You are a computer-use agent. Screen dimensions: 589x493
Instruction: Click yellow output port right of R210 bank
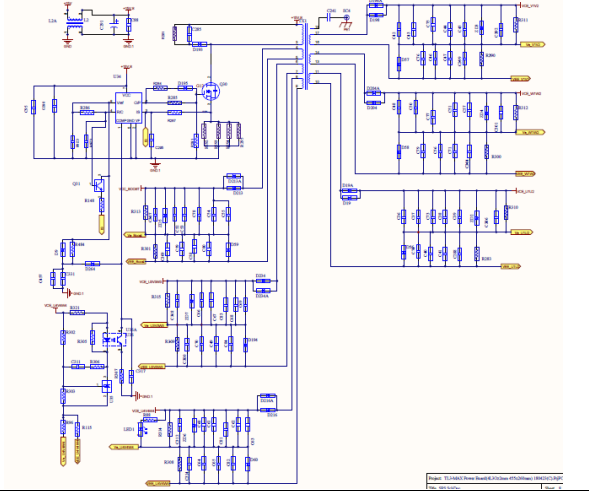(521, 232)
